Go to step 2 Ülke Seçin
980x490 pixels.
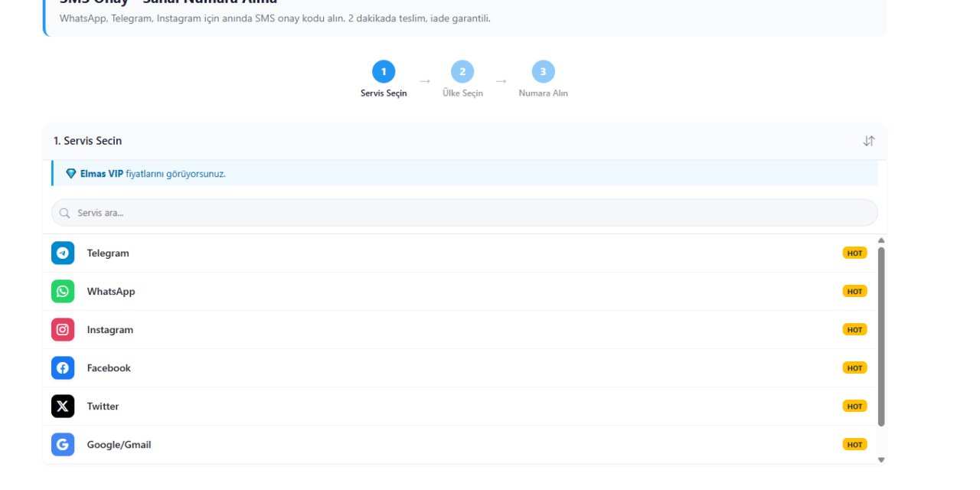click(462, 72)
